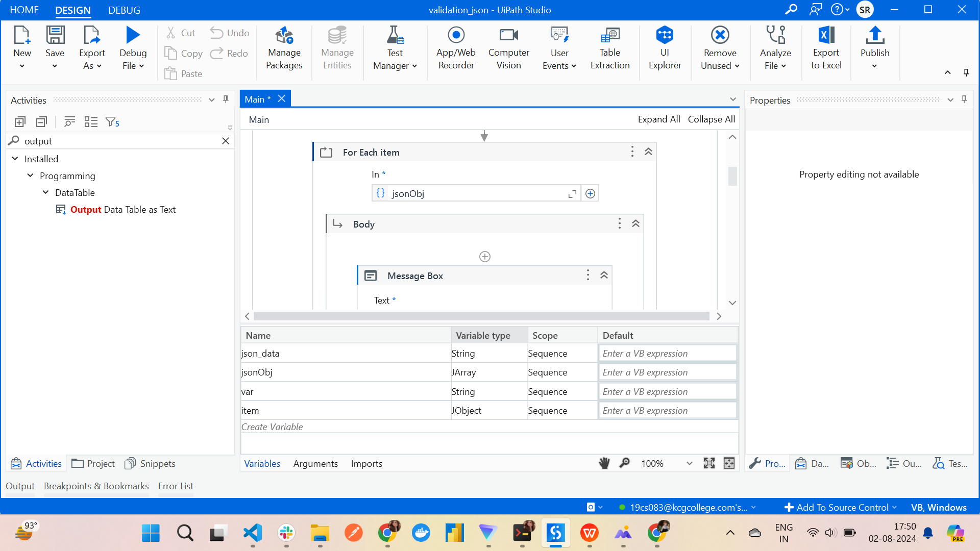Collapse the For Each item activity
This screenshot has width=980, height=551.
tap(648, 152)
